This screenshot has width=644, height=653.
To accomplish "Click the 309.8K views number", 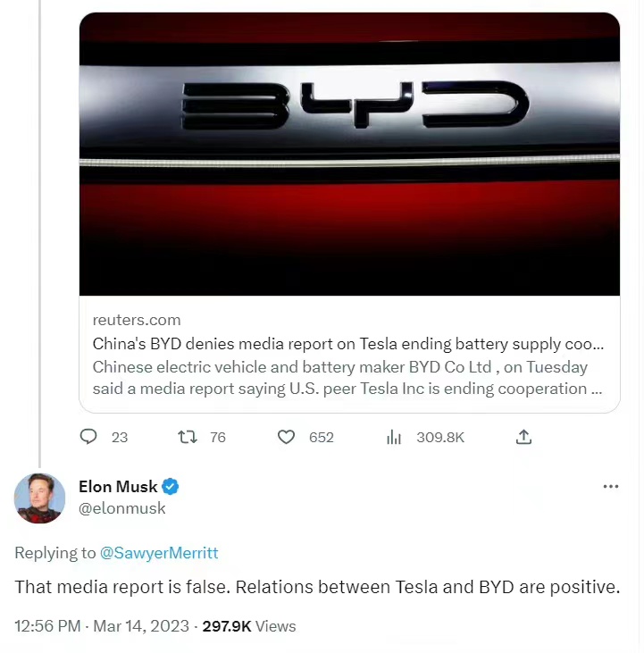I will click(x=440, y=437).
